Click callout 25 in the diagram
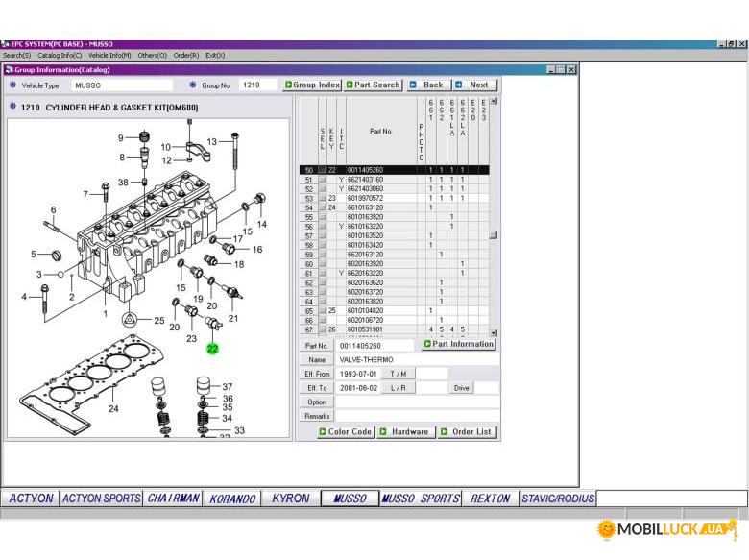 [159, 321]
